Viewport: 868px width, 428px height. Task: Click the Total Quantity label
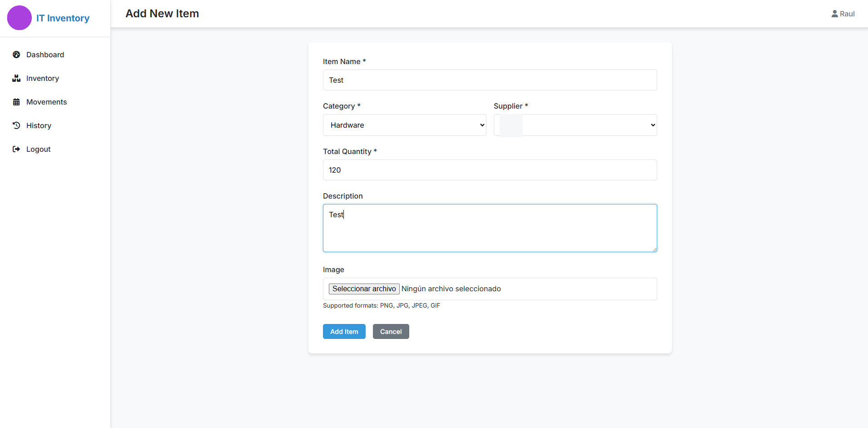pos(350,151)
